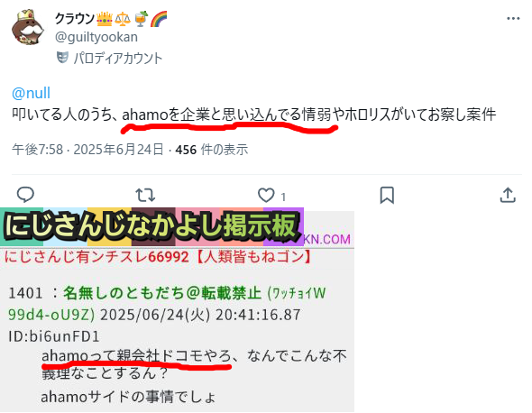Open the crowned mustache profile avatar
532x413 pixels.
pos(27,27)
